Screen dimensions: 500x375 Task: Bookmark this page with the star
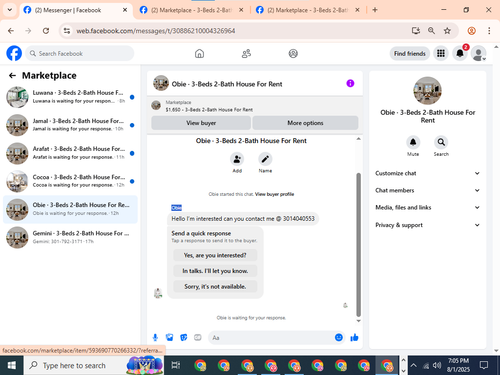point(447,31)
